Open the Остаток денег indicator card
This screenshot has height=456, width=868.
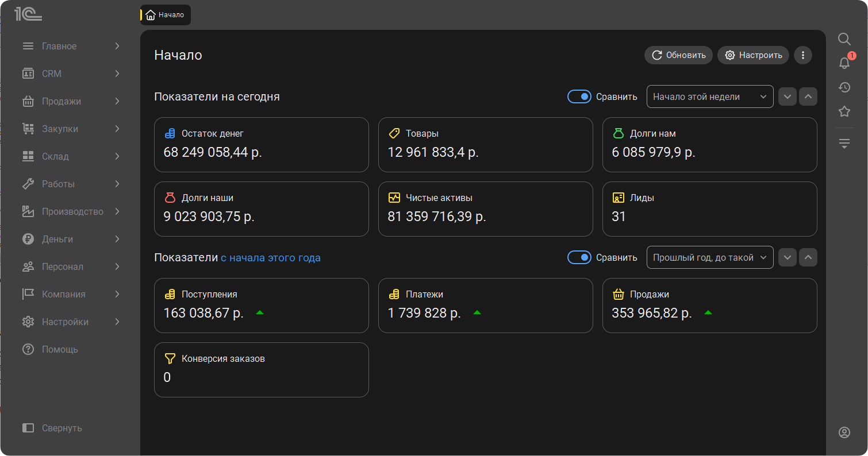[x=261, y=144]
